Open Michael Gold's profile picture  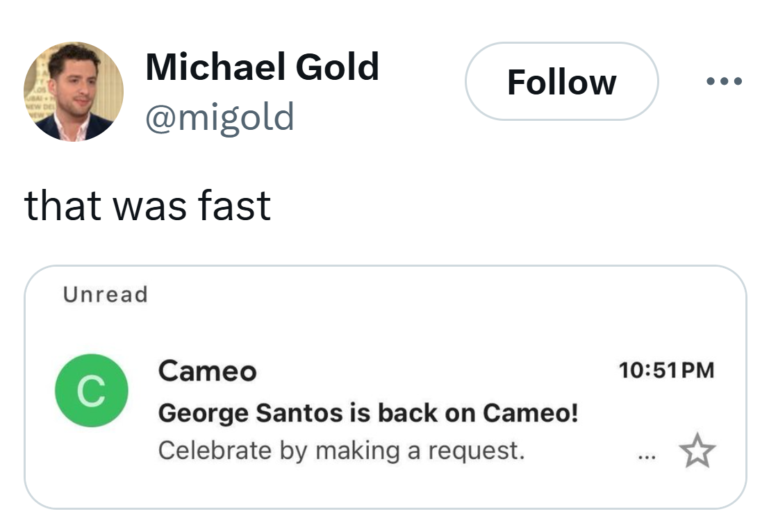[74, 91]
